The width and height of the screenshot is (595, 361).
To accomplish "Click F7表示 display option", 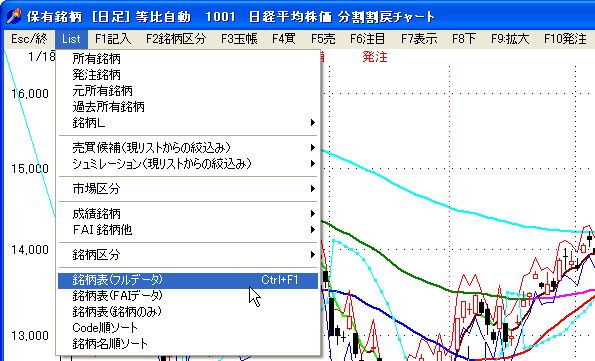I will pyautogui.click(x=419, y=39).
